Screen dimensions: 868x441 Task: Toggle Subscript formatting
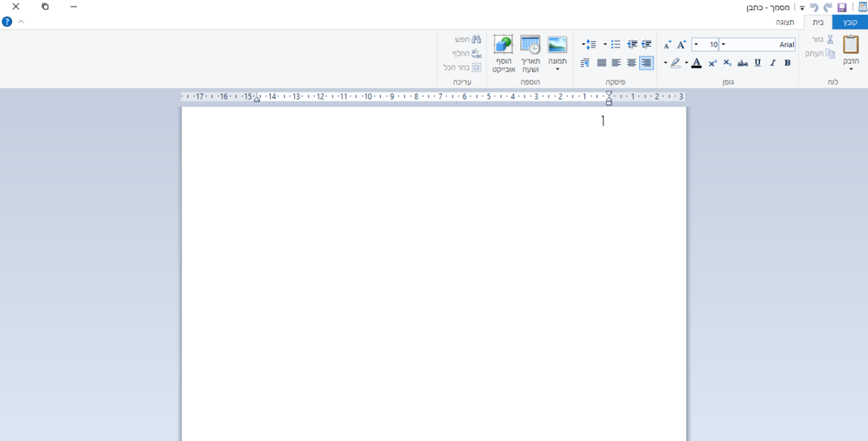coord(727,63)
